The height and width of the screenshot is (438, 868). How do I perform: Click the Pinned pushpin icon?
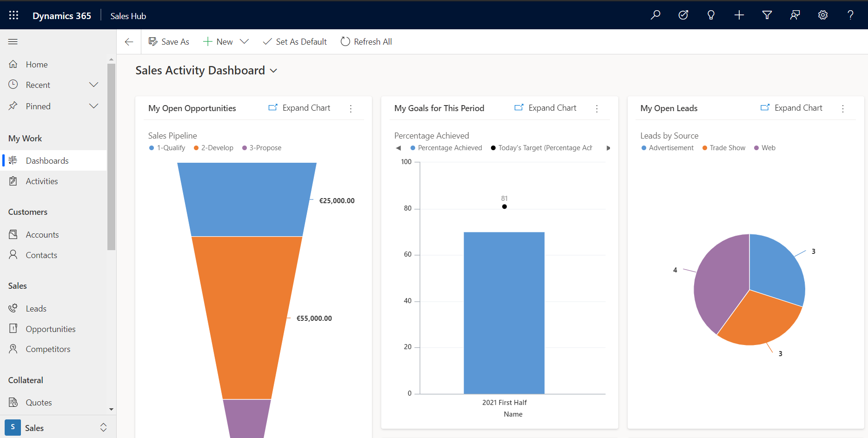[x=13, y=106]
